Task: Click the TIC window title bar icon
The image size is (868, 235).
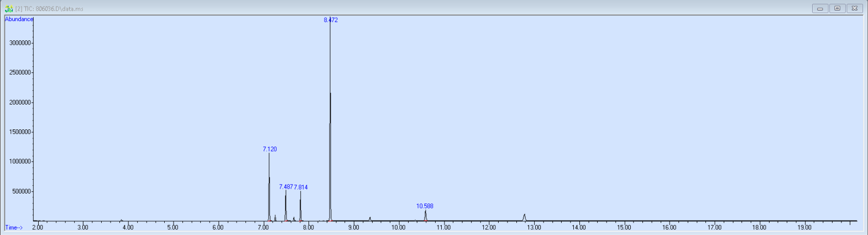Action: 9,9
